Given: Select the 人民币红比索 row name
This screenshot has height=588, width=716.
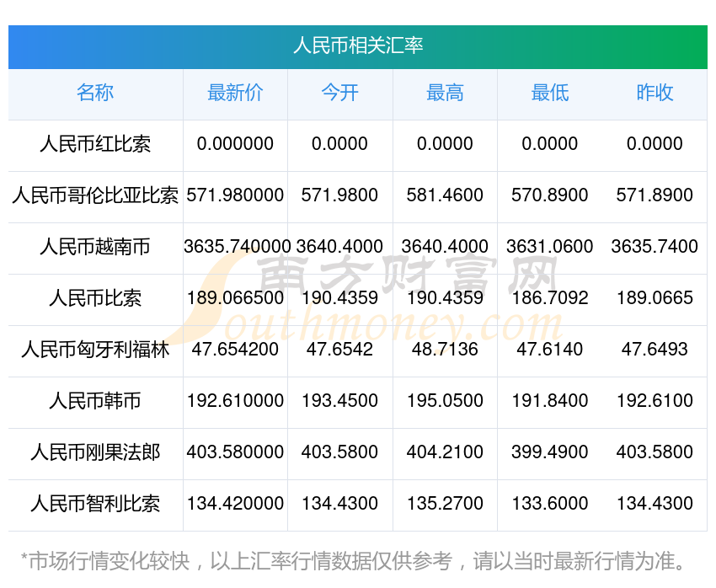Looking at the screenshot, I should (95, 144).
